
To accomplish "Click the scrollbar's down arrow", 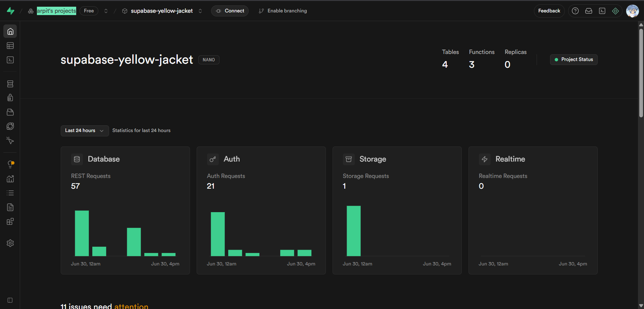I will [641, 306].
